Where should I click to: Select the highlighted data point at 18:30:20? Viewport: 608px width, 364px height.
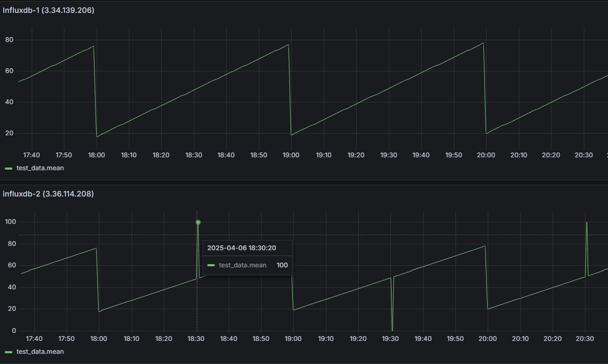(x=198, y=222)
